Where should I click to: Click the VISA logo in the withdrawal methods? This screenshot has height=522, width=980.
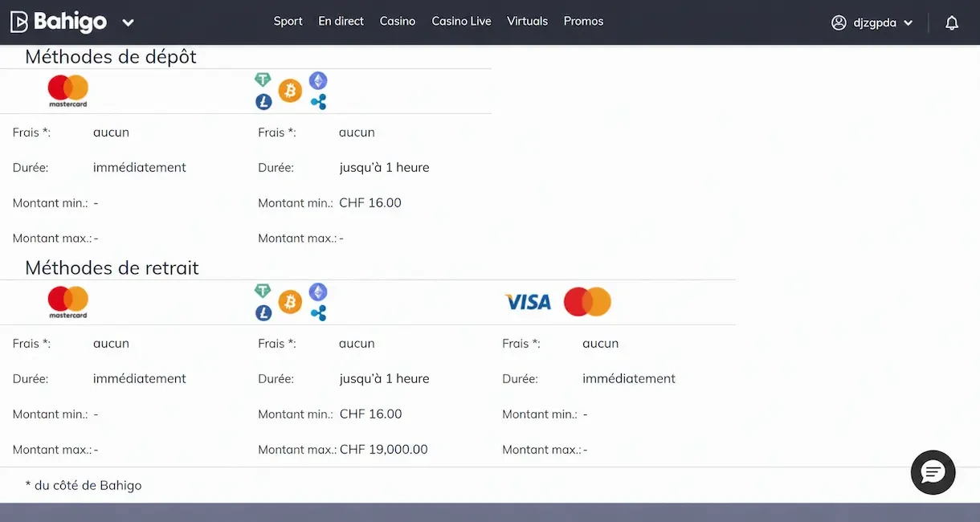528,302
